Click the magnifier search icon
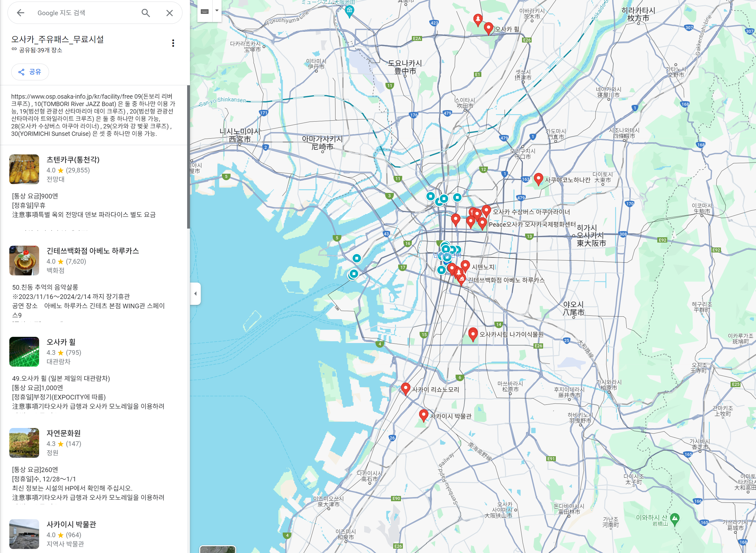Image resolution: width=756 pixels, height=553 pixels. click(145, 13)
